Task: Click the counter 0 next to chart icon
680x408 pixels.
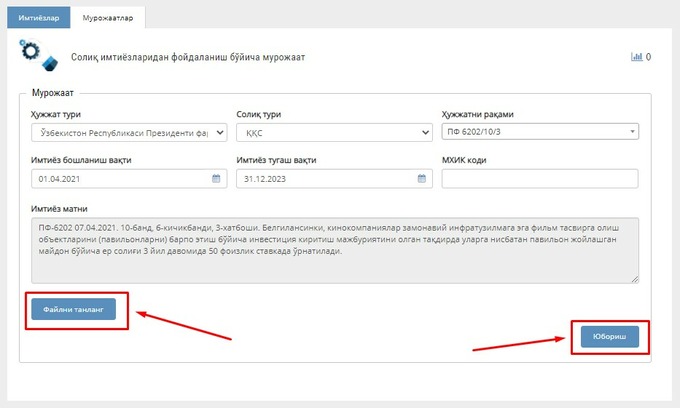Action: tap(649, 57)
